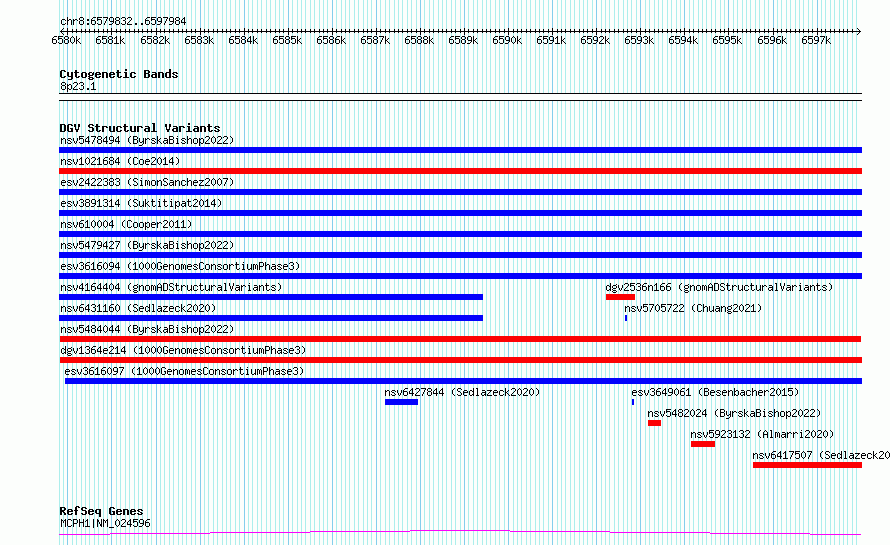Click the Cytogenetic Bands track title
The height and width of the screenshot is (545, 890).
coord(119,74)
